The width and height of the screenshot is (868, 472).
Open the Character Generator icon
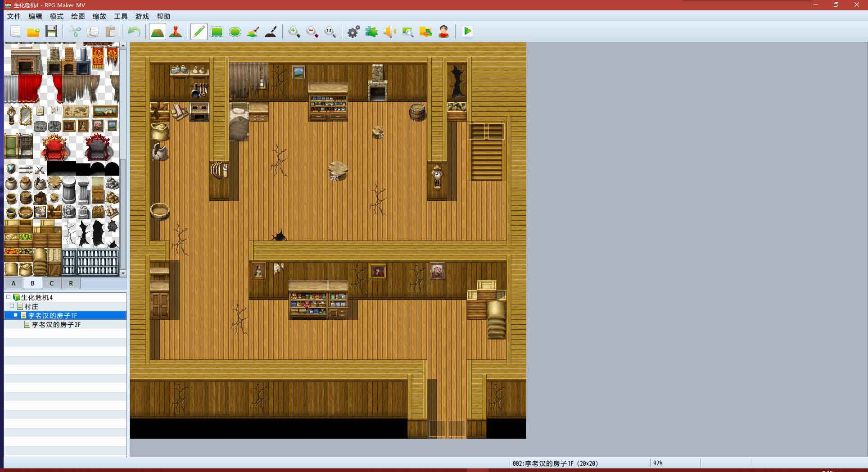tap(444, 32)
